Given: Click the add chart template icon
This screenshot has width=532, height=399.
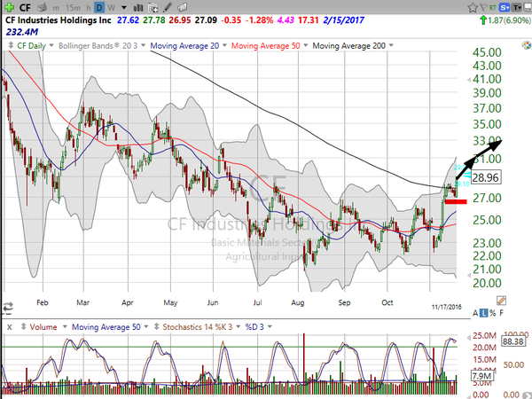Looking at the screenshot, I should (x=153, y=7).
